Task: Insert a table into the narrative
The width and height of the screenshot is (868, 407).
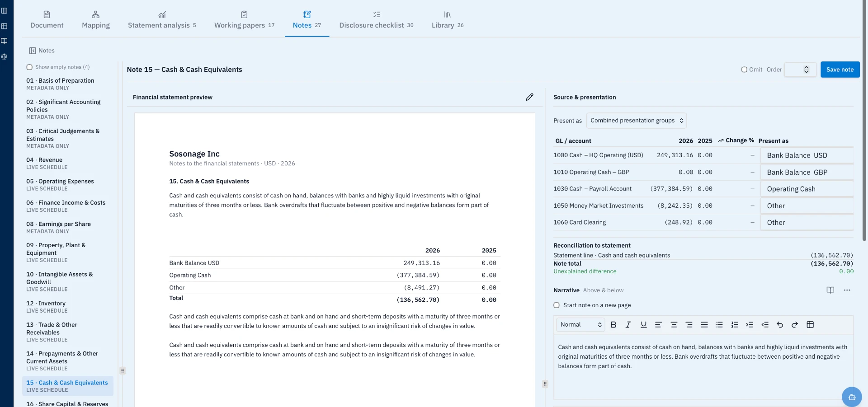Action: coord(810,325)
